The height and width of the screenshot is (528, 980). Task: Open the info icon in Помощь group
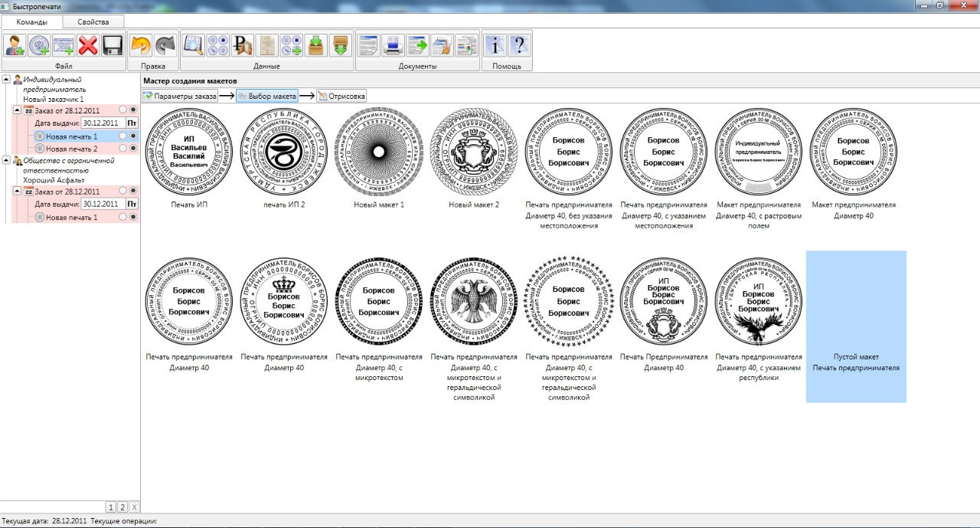coord(495,45)
